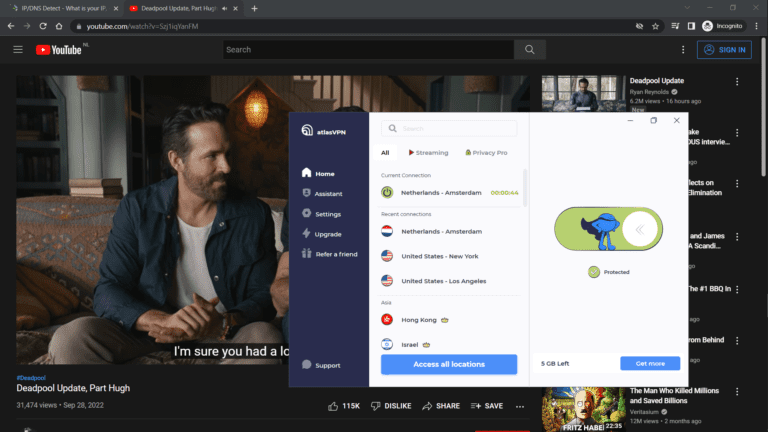The width and height of the screenshot is (768, 432).
Task: Click the DISLIKE button
Action: (391, 406)
